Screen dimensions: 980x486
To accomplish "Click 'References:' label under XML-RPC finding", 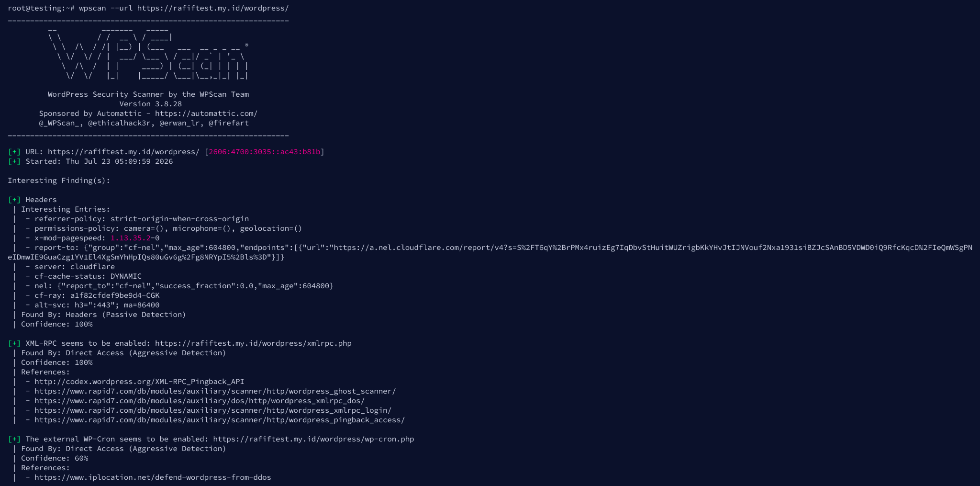I will pos(45,372).
